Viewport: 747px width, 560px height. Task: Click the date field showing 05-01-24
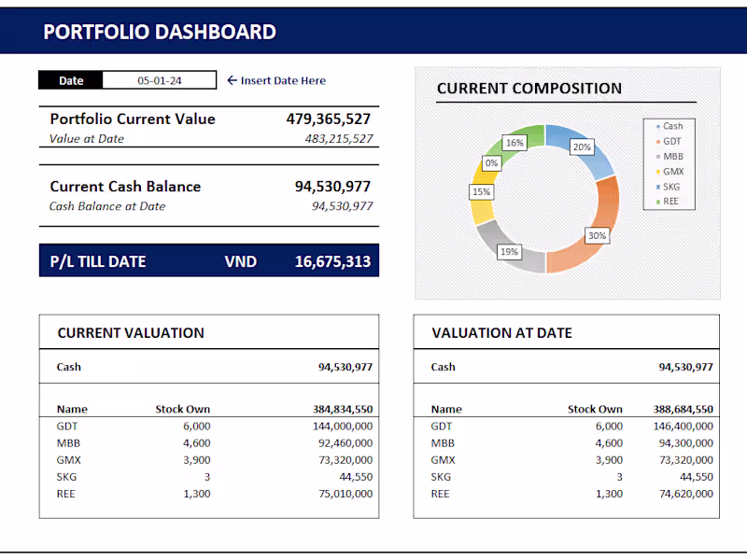(x=158, y=80)
